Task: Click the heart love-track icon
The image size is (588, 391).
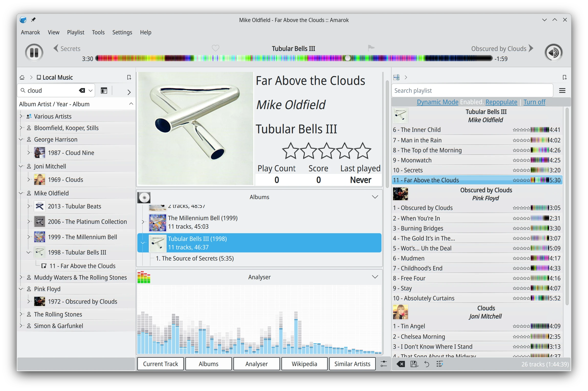Action: point(215,48)
